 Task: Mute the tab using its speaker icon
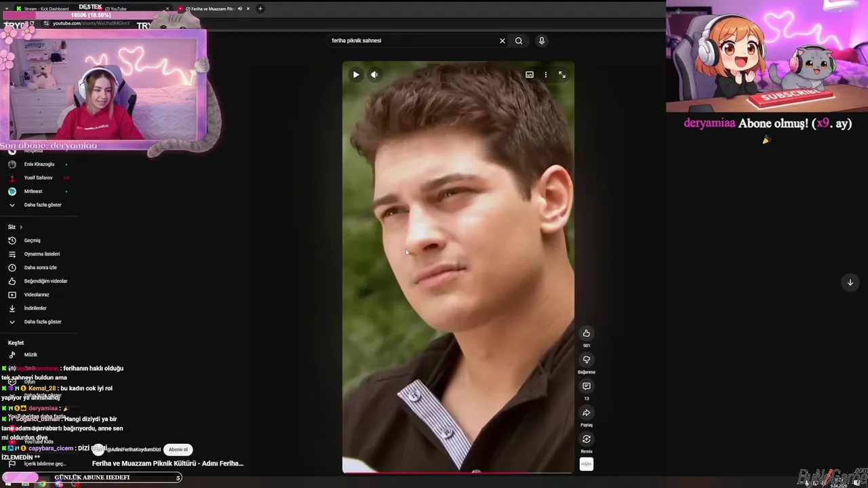click(x=240, y=9)
